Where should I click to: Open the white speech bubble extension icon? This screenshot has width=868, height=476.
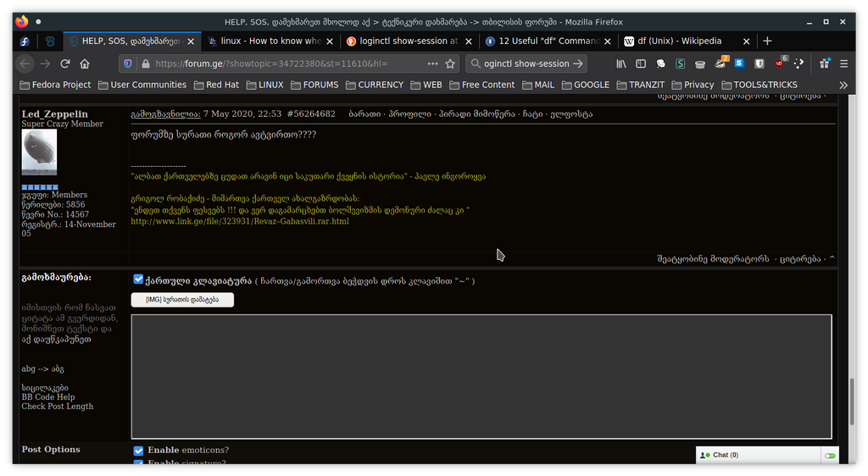pyautogui.click(x=660, y=64)
